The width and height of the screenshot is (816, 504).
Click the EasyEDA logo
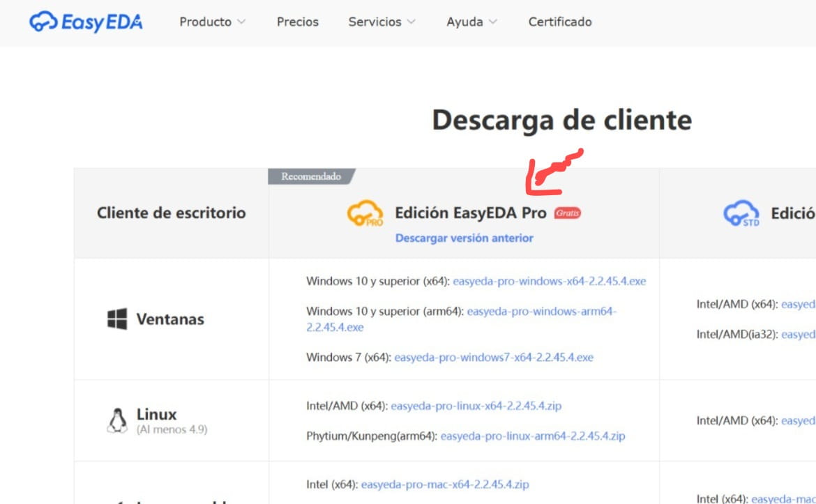coord(86,22)
